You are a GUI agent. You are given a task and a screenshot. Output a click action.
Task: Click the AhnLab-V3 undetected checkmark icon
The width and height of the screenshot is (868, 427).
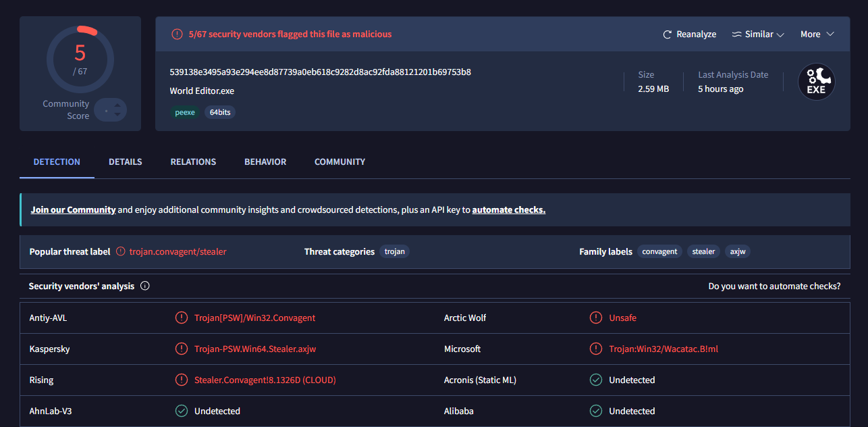[x=181, y=411]
